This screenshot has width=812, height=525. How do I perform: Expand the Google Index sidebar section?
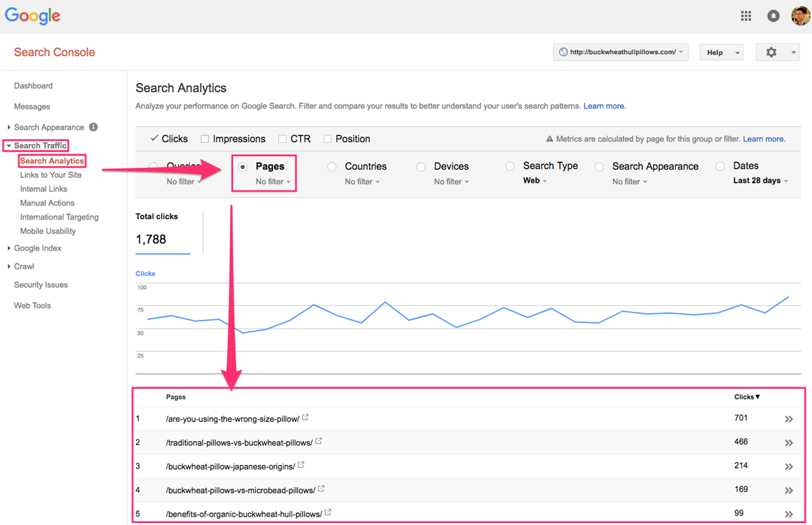(9, 248)
